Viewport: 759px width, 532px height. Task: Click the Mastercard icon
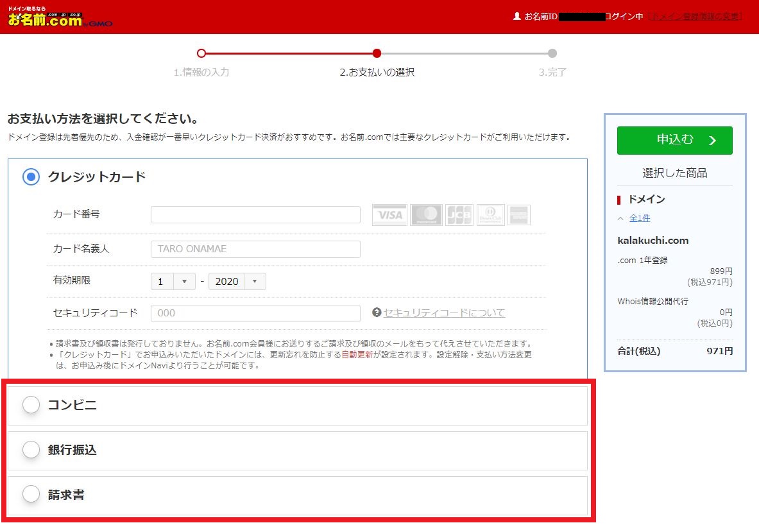click(426, 215)
